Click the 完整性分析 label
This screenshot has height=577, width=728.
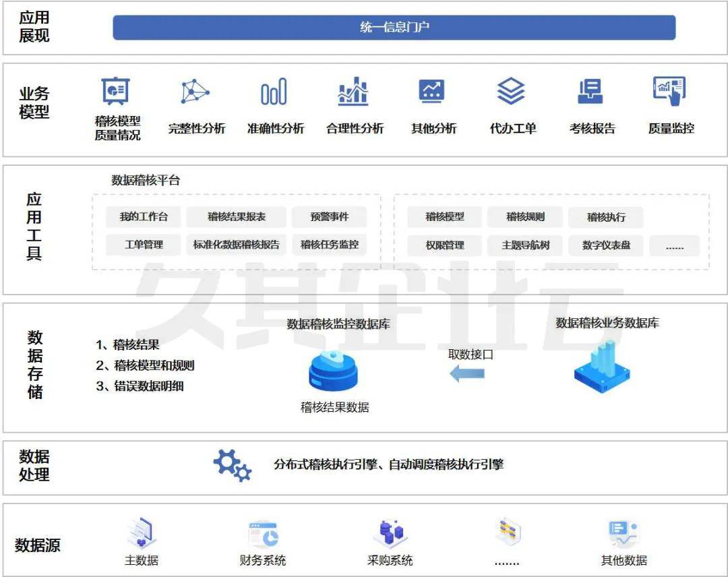197,129
